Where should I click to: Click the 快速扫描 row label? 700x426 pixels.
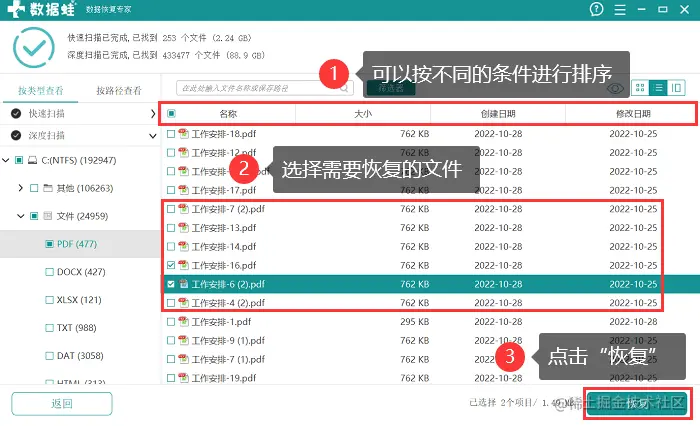point(46,114)
